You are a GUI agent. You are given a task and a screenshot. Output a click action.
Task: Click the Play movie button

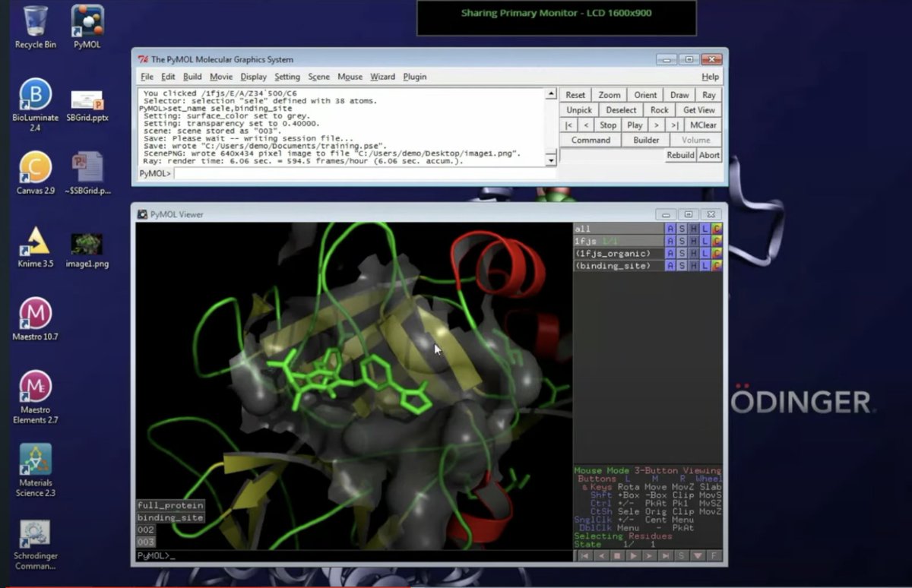tap(635, 125)
